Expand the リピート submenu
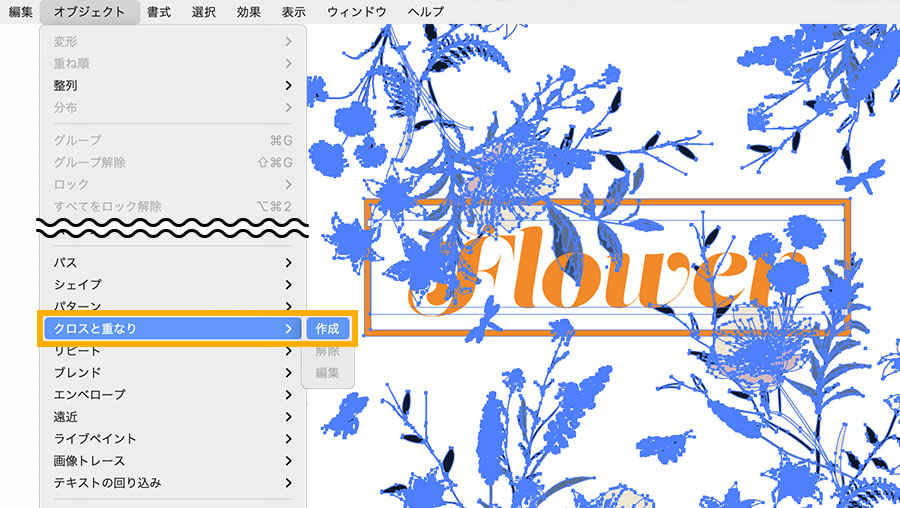This screenshot has height=508, width=900. point(173,351)
